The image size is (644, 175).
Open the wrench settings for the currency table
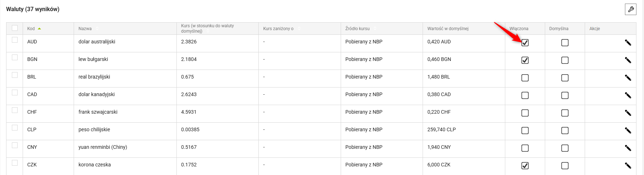[x=631, y=10]
